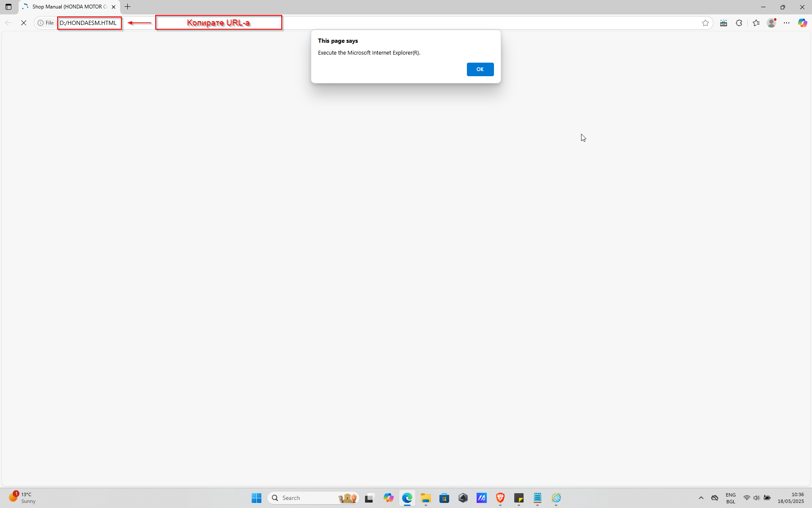This screenshot has width=812, height=508.
Task: Open the Extensions puzzle icon
Action: [739, 23]
